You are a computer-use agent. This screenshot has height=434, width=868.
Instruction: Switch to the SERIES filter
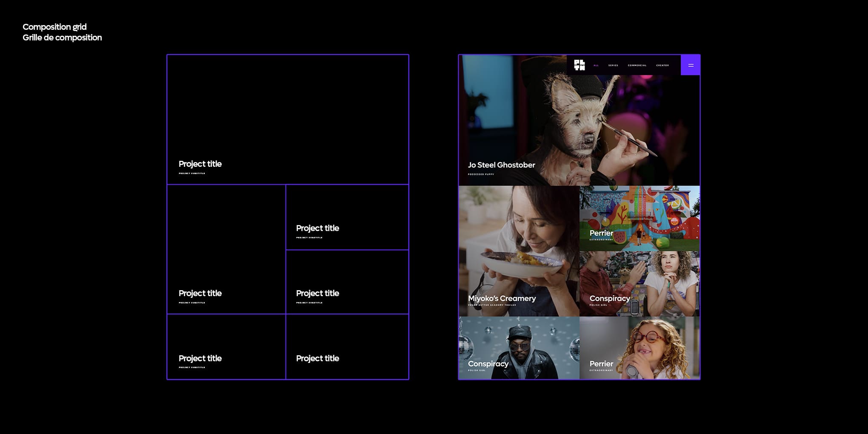click(613, 66)
